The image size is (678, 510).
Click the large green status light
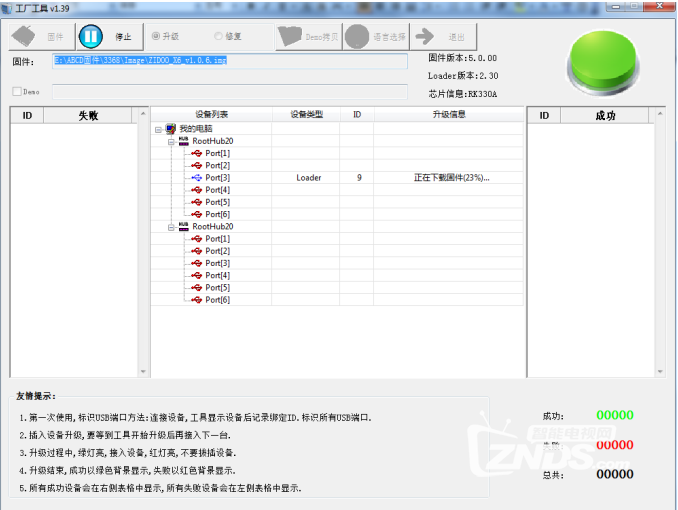point(604,62)
